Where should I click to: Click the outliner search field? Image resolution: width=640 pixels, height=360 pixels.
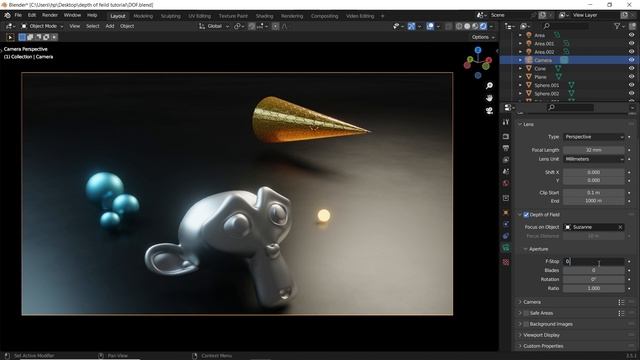point(566,26)
